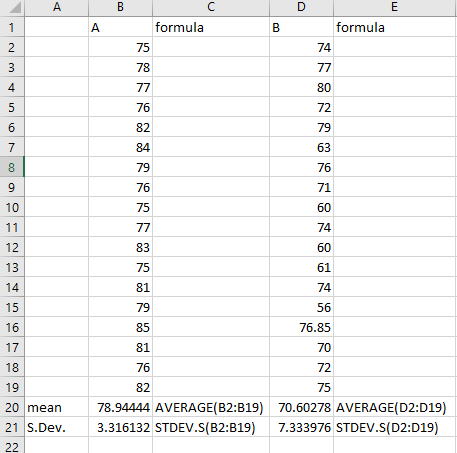
Task: Select row 21 header
Action: click(12, 427)
